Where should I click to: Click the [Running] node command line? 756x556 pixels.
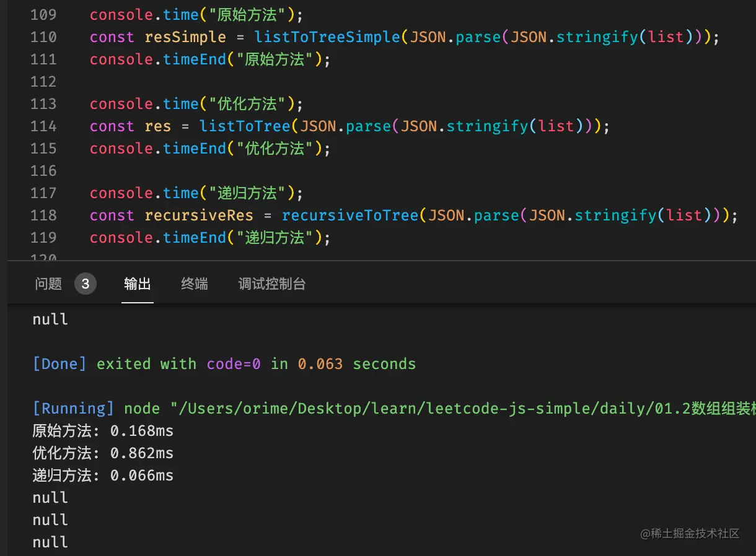click(394, 409)
